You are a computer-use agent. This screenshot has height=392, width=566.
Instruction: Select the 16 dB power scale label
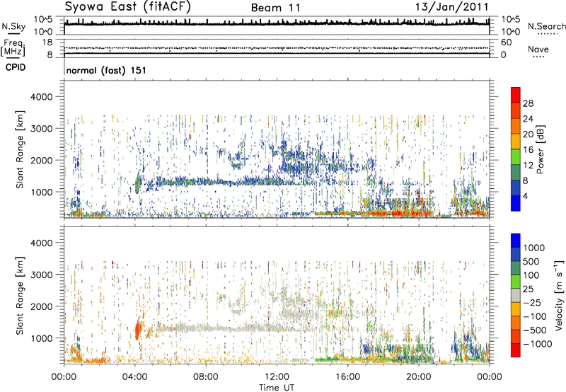pyautogui.click(x=528, y=150)
